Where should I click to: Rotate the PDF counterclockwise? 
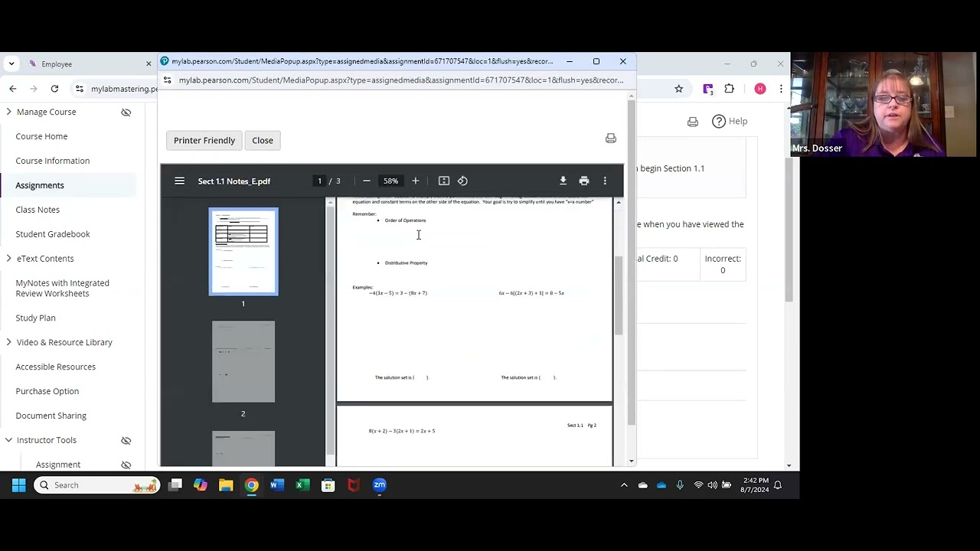pyautogui.click(x=462, y=181)
